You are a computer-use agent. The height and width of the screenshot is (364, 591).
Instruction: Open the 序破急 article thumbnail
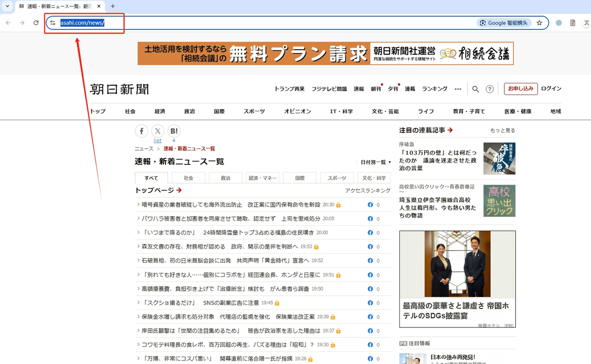[499, 158]
